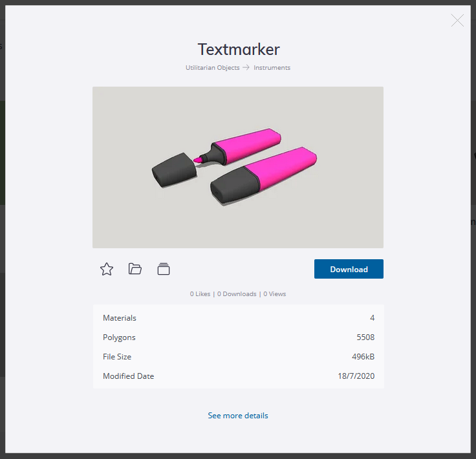Go to Utilitarian Objects category
Screen dimensions: 476x459
[x=213, y=67]
